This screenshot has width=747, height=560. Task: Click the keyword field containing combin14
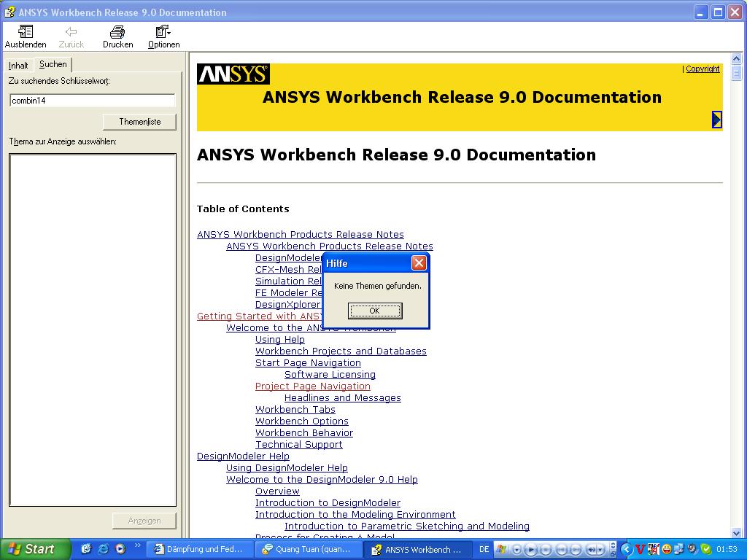pos(93,101)
